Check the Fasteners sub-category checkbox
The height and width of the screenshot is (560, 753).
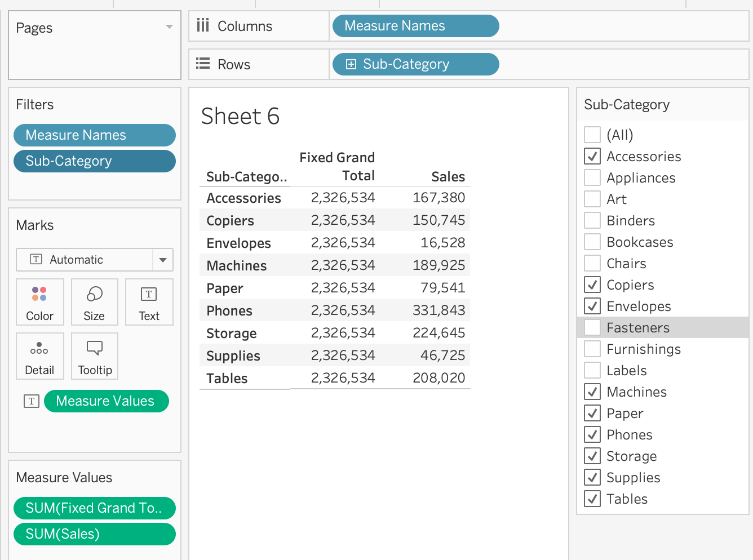pyautogui.click(x=592, y=327)
